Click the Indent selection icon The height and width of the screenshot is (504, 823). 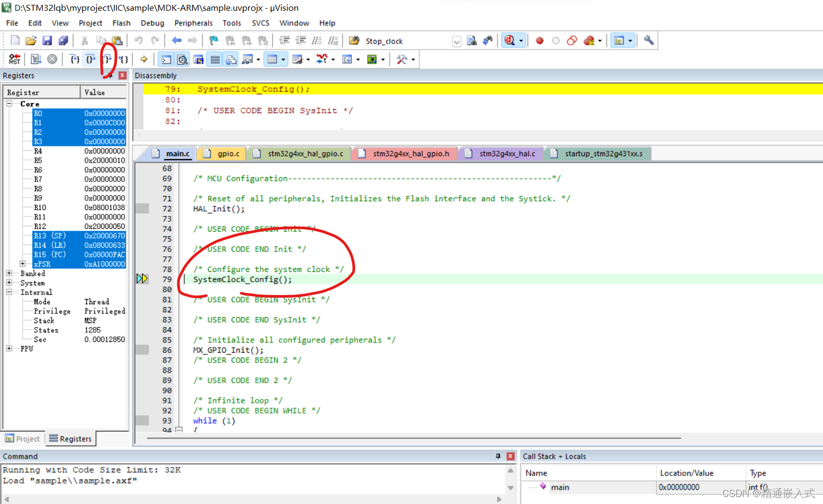pos(285,40)
